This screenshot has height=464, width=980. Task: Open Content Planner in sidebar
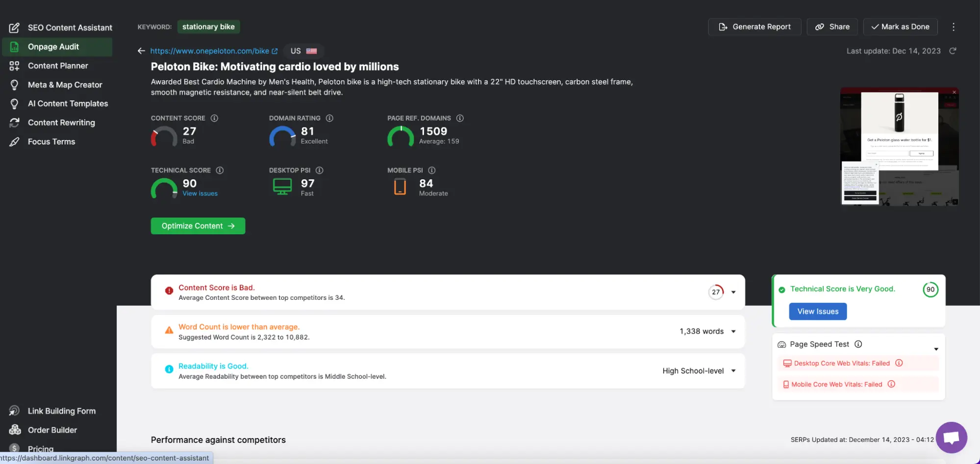point(58,66)
